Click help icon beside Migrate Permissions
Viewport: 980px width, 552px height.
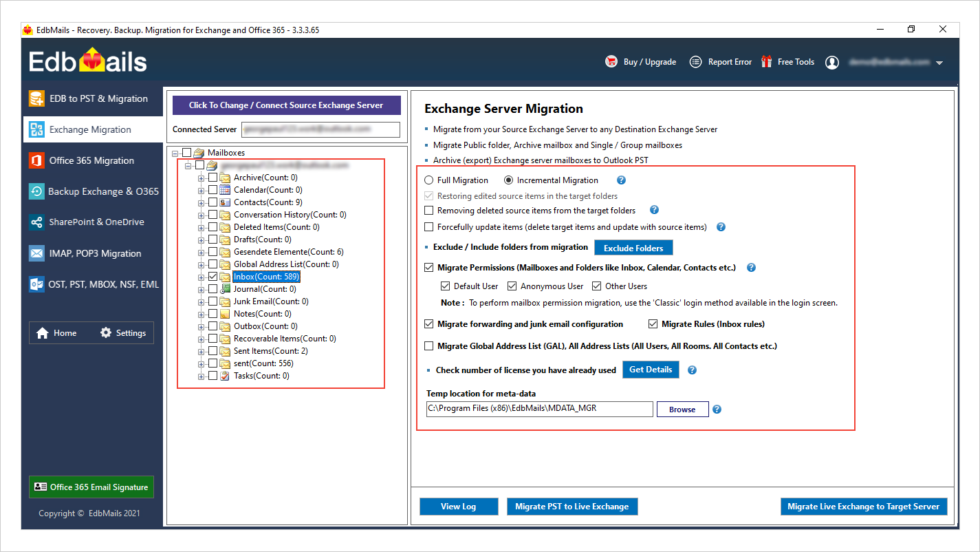751,267
